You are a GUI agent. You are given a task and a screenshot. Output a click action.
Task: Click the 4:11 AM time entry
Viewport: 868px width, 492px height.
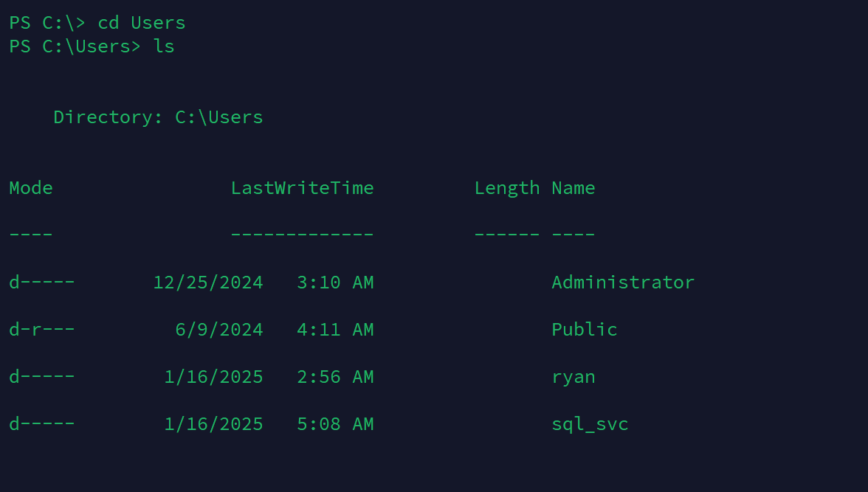point(335,329)
